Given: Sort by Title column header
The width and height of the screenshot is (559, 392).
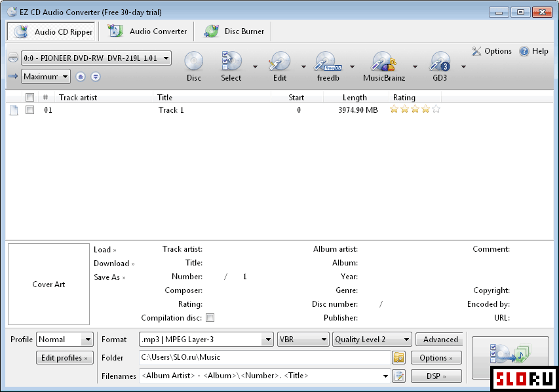Looking at the screenshot, I should point(212,98).
